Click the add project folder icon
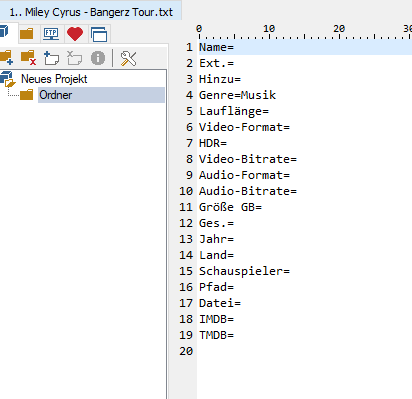The width and height of the screenshot is (412, 399). [x=6, y=58]
